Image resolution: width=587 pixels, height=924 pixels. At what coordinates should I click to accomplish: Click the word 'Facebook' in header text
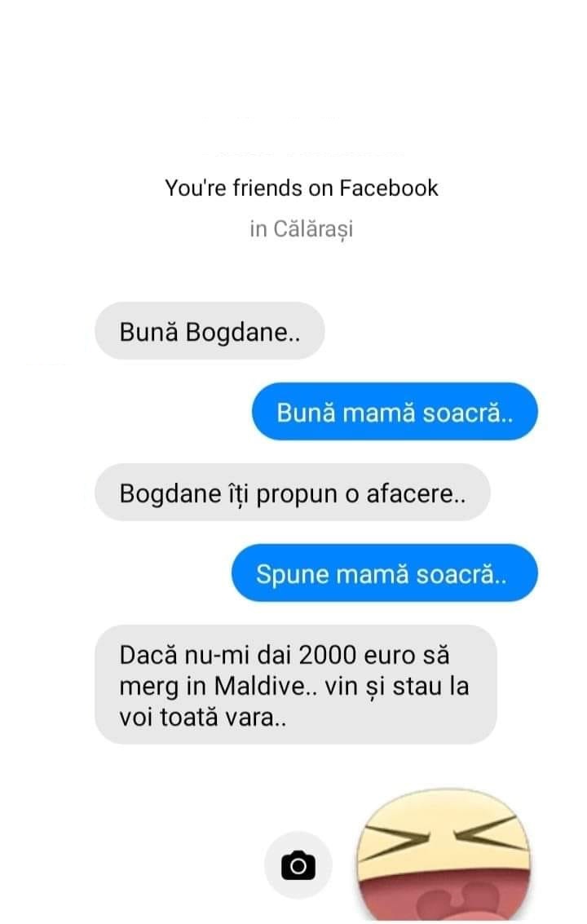coord(389,188)
